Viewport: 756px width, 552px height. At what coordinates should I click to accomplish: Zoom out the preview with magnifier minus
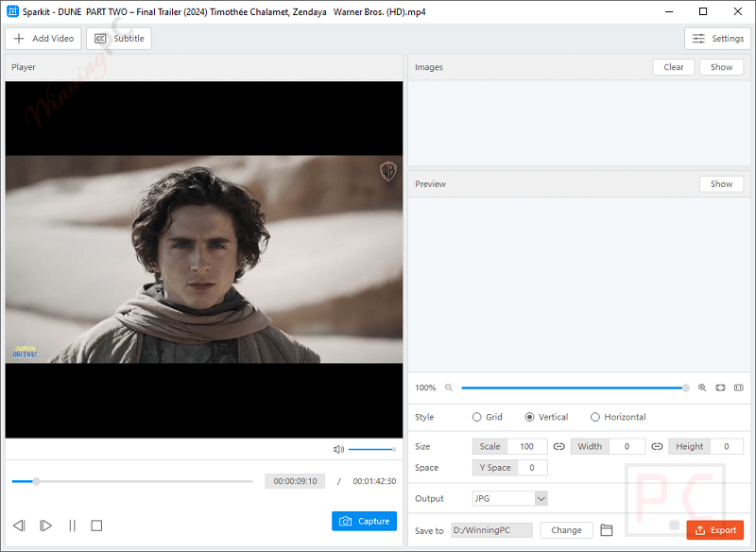[449, 388]
